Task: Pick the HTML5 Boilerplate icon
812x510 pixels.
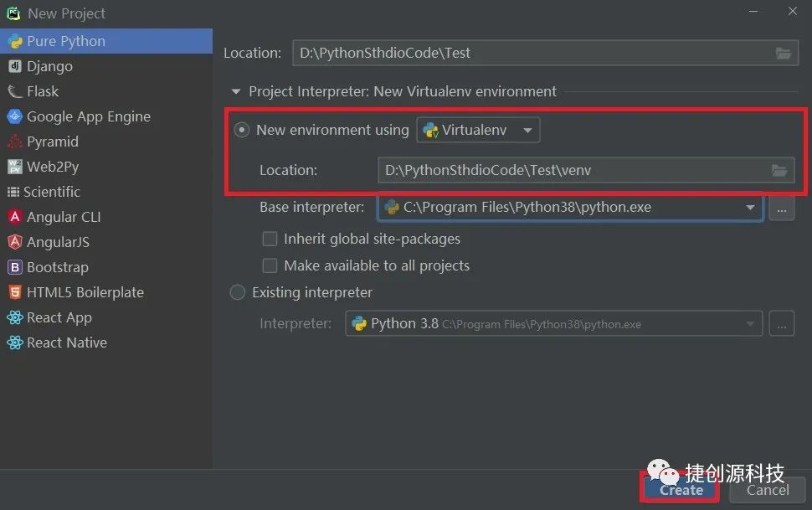Action: [x=14, y=292]
